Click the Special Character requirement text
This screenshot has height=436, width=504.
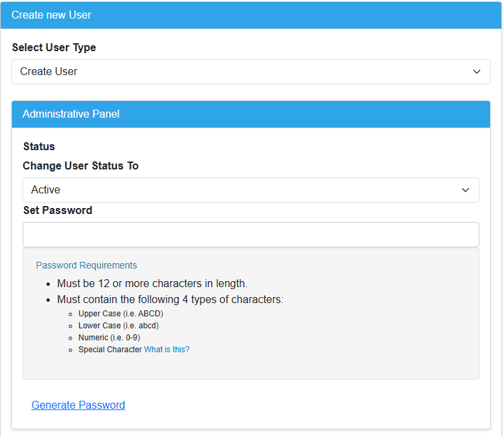[x=110, y=350]
